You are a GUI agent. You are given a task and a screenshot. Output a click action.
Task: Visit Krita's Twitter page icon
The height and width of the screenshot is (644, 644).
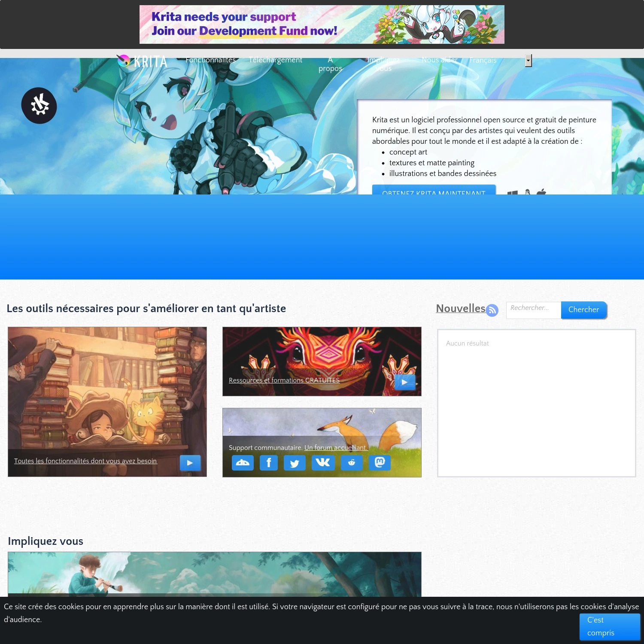295,463
